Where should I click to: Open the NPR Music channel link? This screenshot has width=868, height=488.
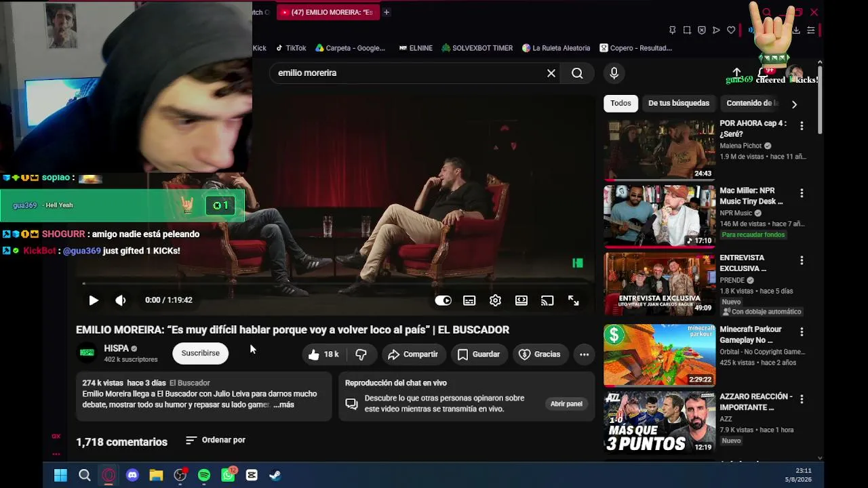736,213
